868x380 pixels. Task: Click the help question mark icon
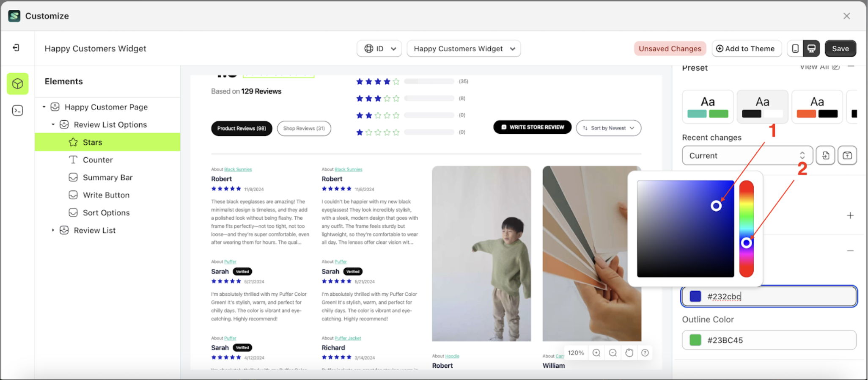645,353
